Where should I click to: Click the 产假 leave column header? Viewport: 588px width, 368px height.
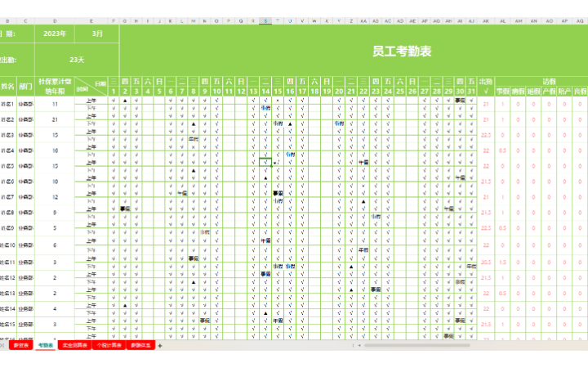pos(549,92)
